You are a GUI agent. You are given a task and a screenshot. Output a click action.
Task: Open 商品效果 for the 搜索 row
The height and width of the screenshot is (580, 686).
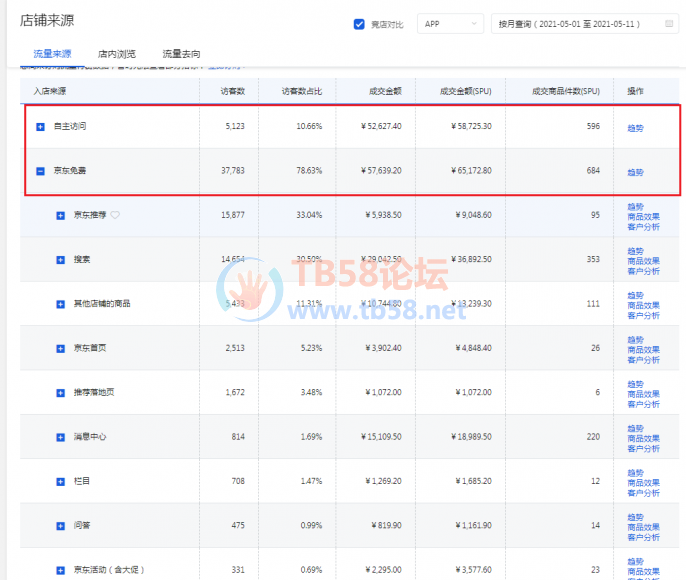pos(643,261)
